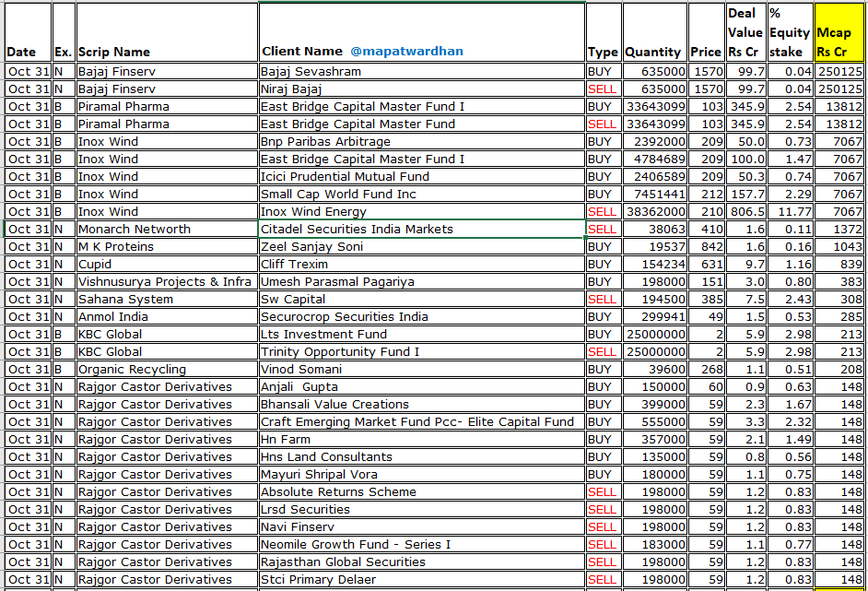The image size is (868, 591).
Task: Select Piramal Pharma cell in East Bridge BUY row
Action: (x=167, y=106)
